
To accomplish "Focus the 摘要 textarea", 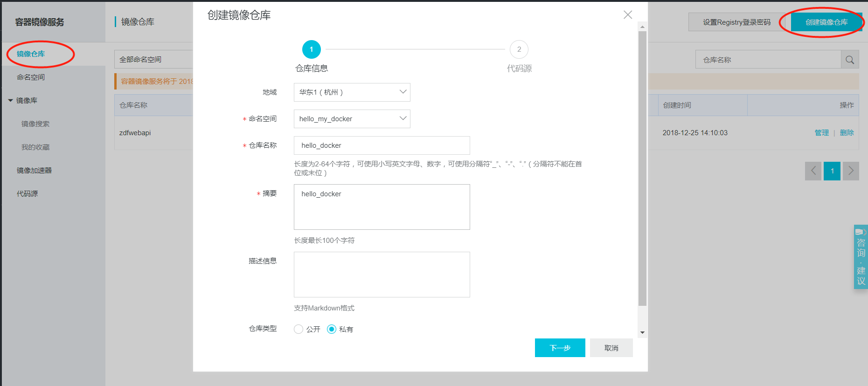I will point(382,207).
